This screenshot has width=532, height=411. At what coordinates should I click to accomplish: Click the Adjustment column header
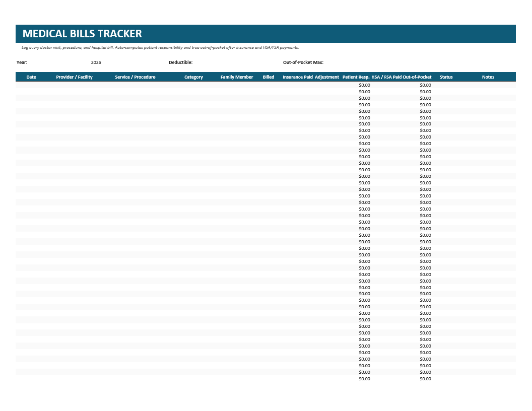pyautogui.click(x=327, y=77)
